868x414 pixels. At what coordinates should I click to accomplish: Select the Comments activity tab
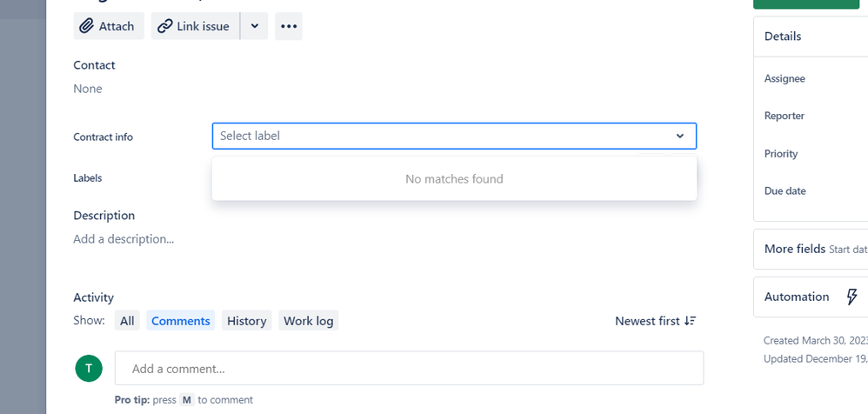point(180,321)
